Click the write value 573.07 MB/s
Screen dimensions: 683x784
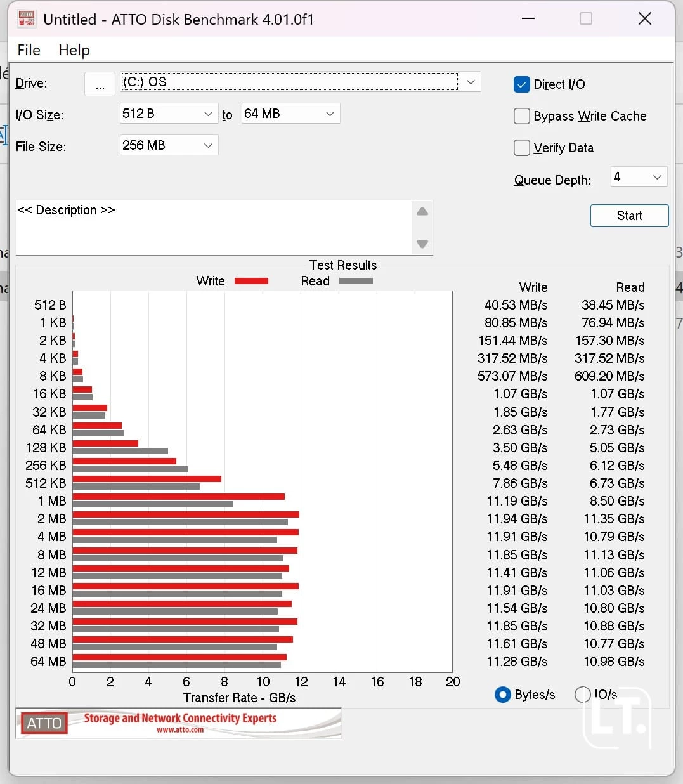(512, 376)
